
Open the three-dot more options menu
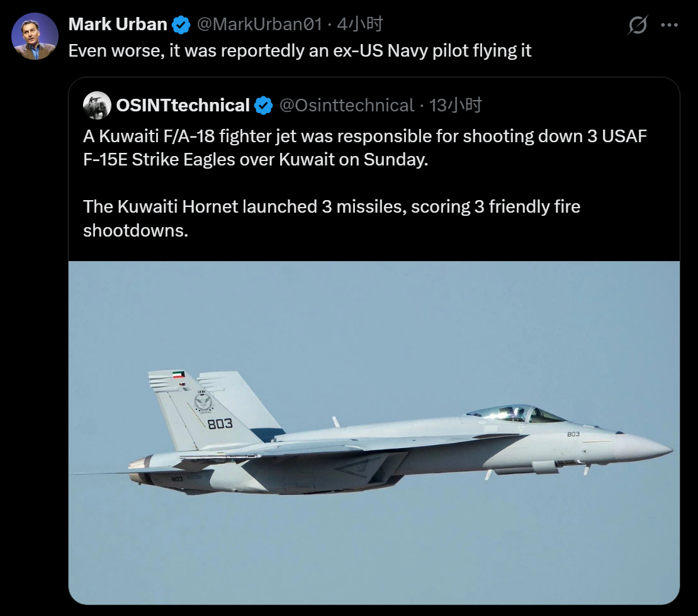pyautogui.click(x=668, y=25)
